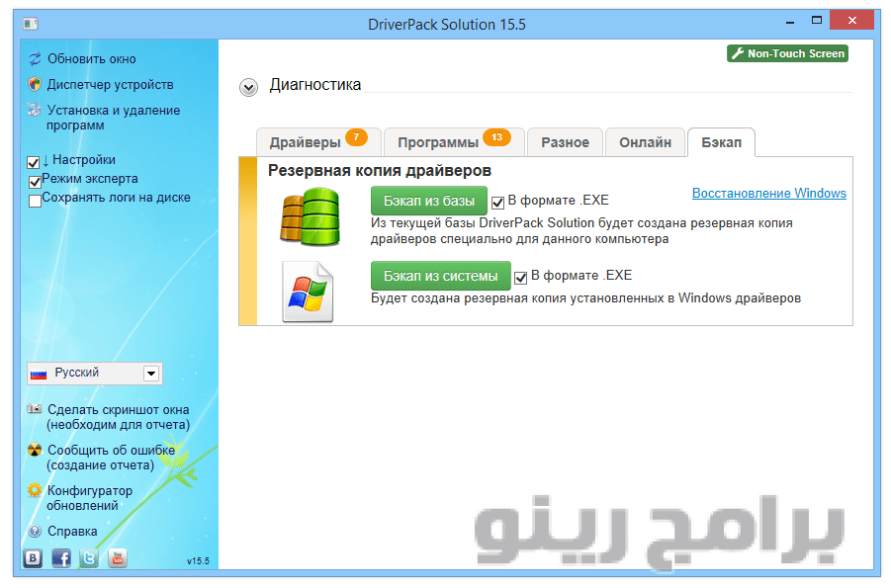The height and width of the screenshot is (588, 891).
Task: Click the v15.5 version label
Action: click(x=198, y=560)
